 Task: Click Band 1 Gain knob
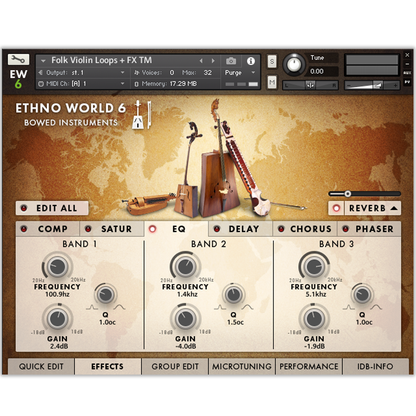pyautogui.click(x=57, y=319)
